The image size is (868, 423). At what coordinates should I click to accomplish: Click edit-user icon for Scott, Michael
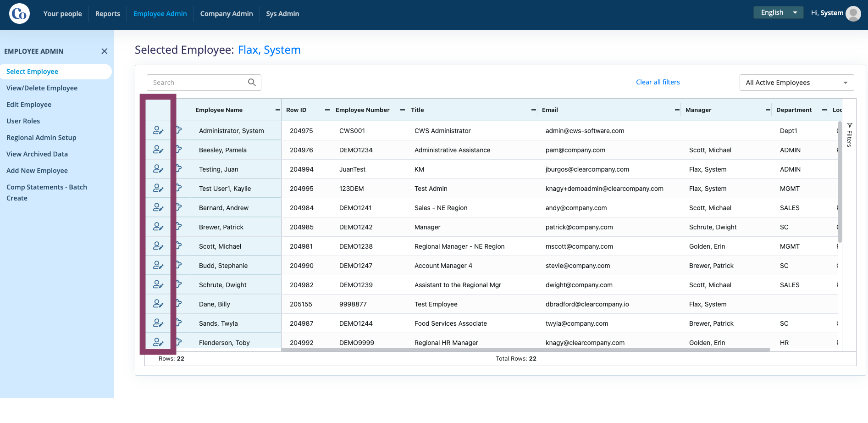point(158,246)
